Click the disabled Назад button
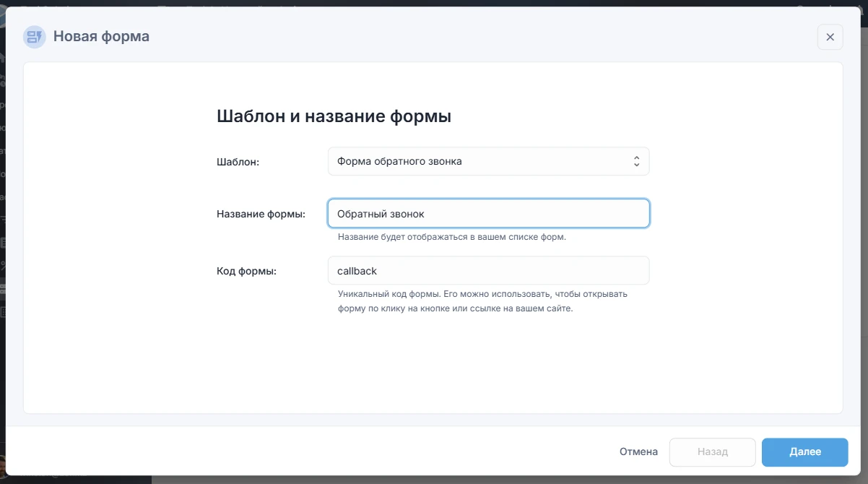868x484 pixels. tap(712, 451)
